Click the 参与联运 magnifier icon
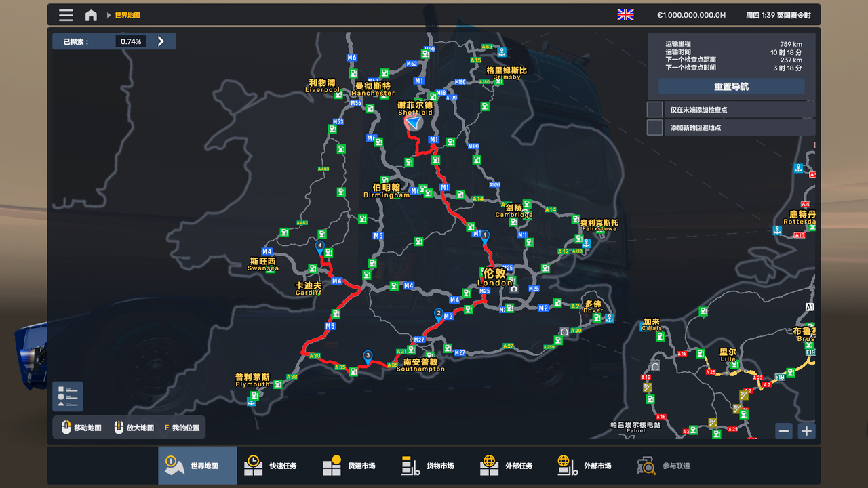The height and width of the screenshot is (488, 868). [x=646, y=466]
